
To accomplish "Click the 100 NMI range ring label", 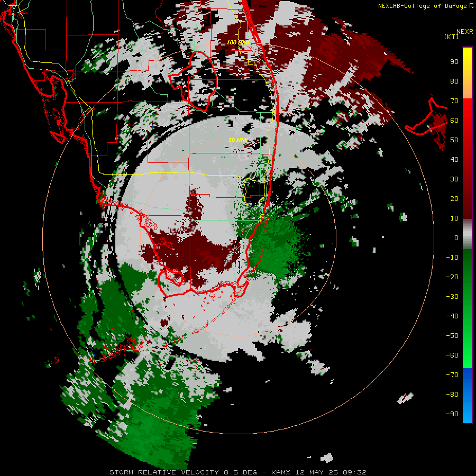I will pyautogui.click(x=239, y=42).
